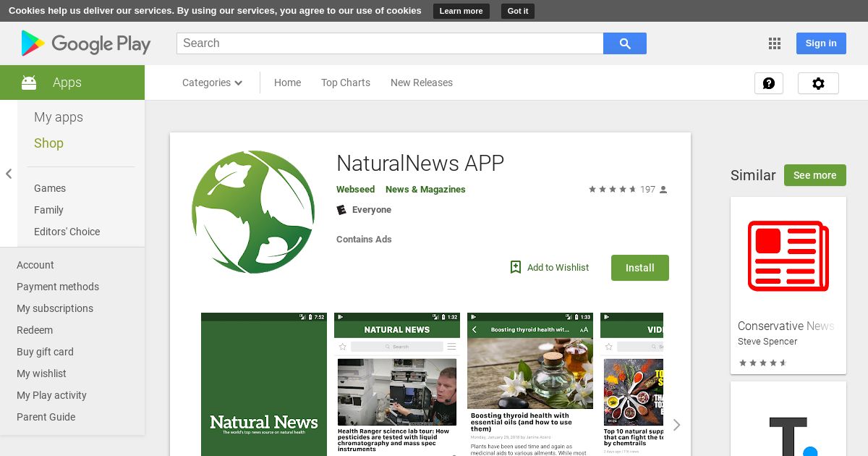Click News & Magazines category link
Viewport: 868px width, 456px height.
tap(425, 190)
